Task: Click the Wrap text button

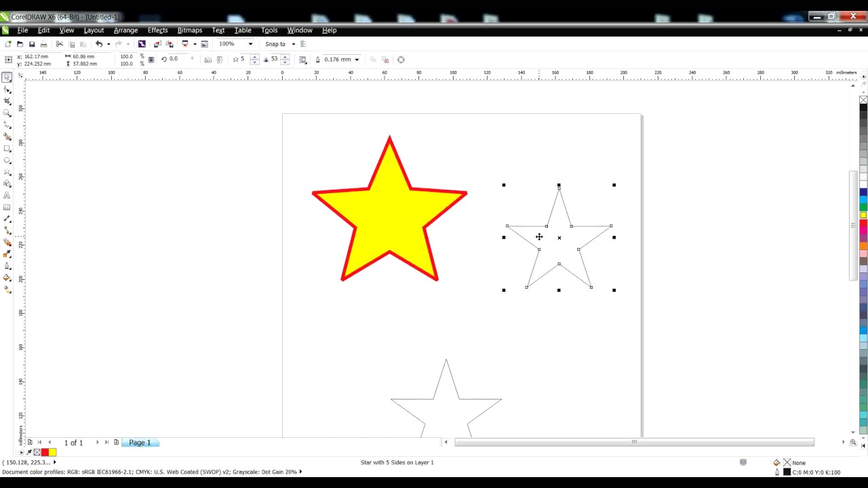Action: pyautogui.click(x=303, y=60)
